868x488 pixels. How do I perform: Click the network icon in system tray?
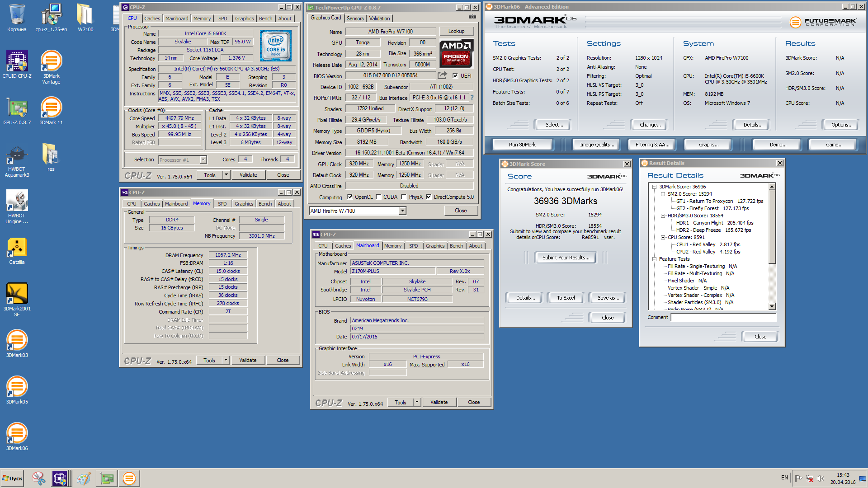tap(810, 479)
